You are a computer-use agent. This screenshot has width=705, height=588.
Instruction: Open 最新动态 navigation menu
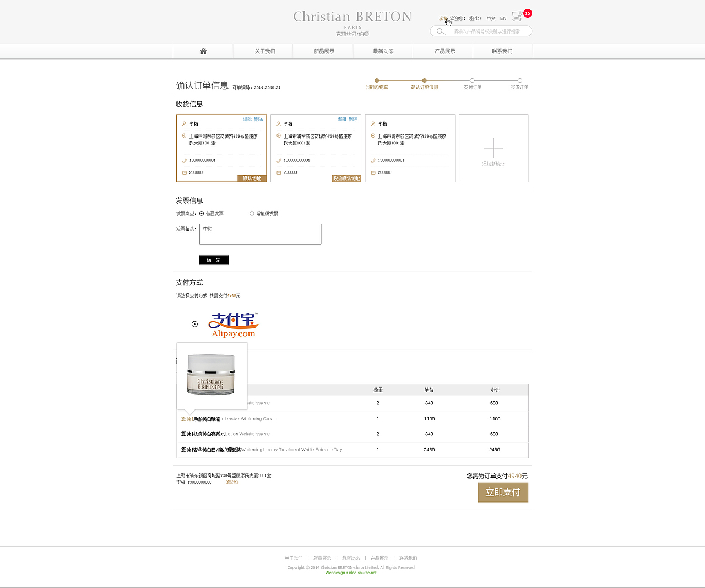pyautogui.click(x=383, y=51)
